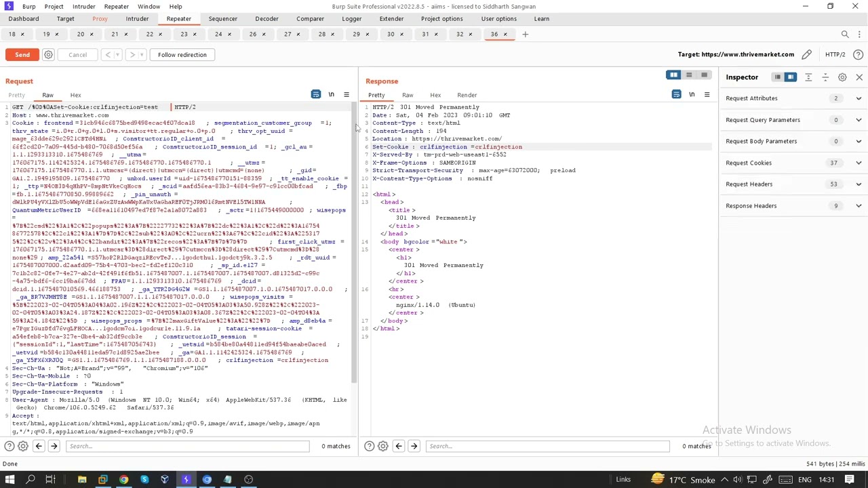Switch to the Decoder tab
868x488 pixels.
(x=267, y=19)
